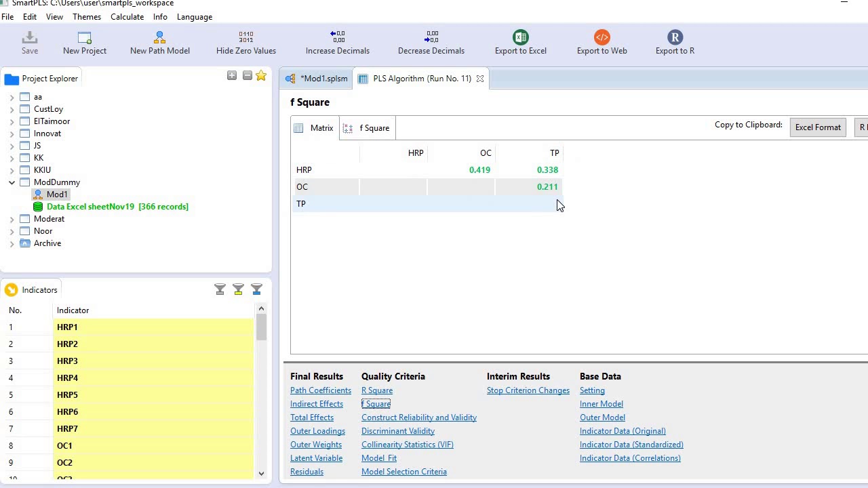Open Model Selection Criteria link
The width and height of the screenshot is (868, 488).
(404, 472)
